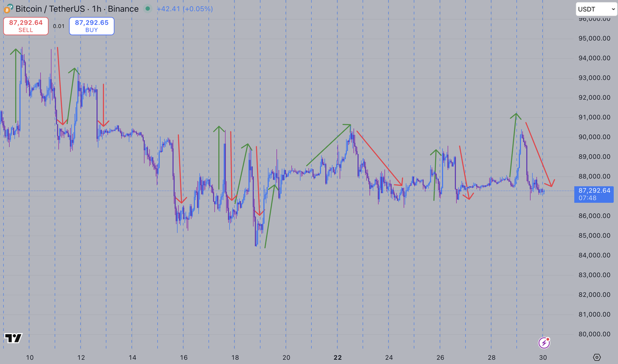Click the 90,000.00 price axis label
This screenshot has height=364, width=618.
[x=595, y=137]
